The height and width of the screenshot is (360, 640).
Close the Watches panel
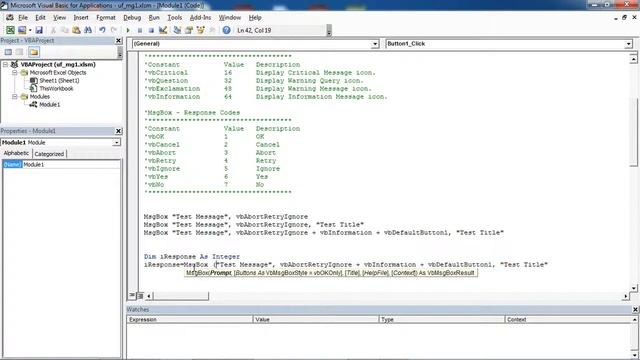click(635, 309)
